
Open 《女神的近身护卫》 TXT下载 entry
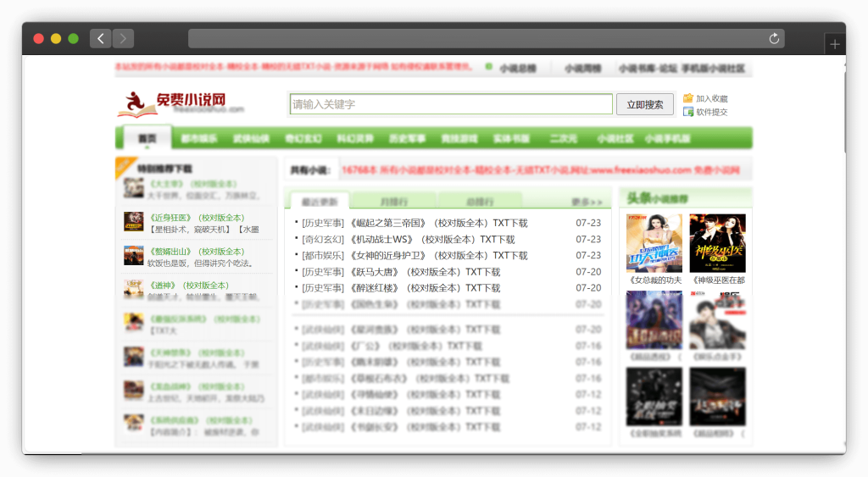pyautogui.click(x=439, y=256)
